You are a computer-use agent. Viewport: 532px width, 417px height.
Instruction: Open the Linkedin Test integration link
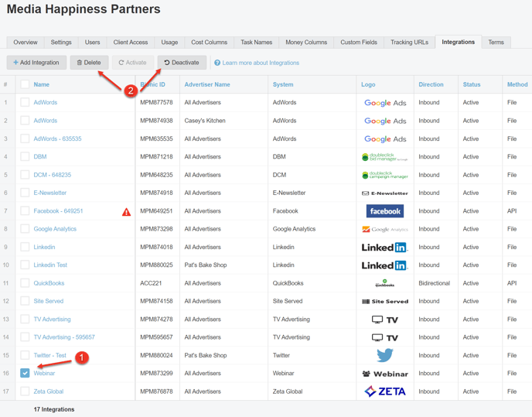(50, 265)
